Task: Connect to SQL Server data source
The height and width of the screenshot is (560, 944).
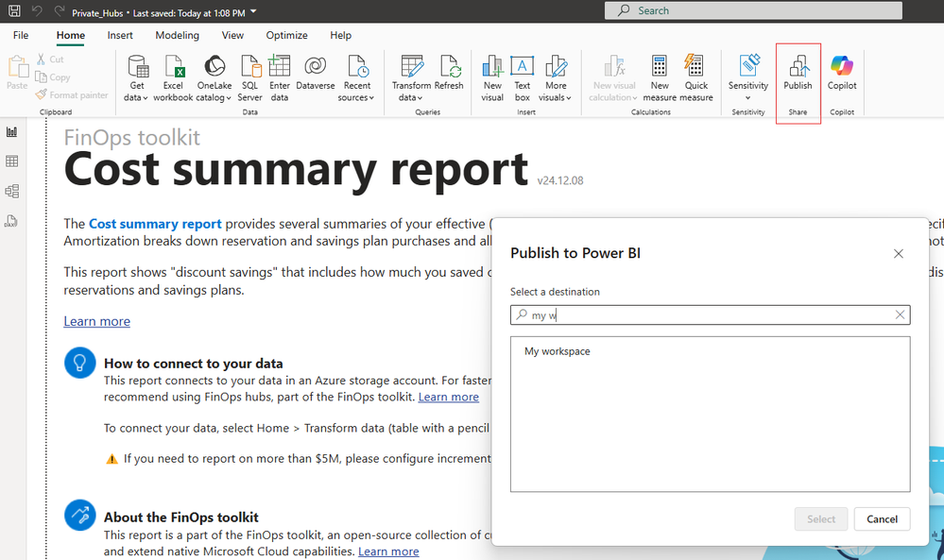Action: click(249, 78)
